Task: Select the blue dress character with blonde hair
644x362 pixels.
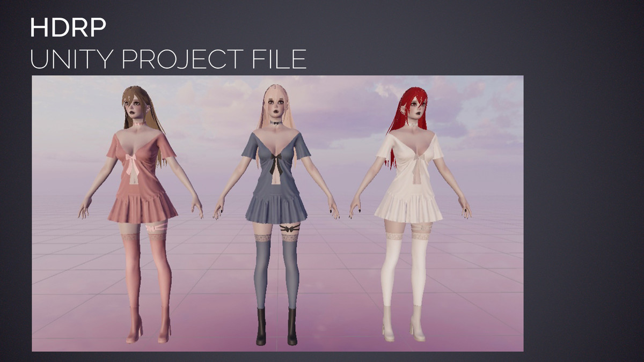Action: click(276, 215)
